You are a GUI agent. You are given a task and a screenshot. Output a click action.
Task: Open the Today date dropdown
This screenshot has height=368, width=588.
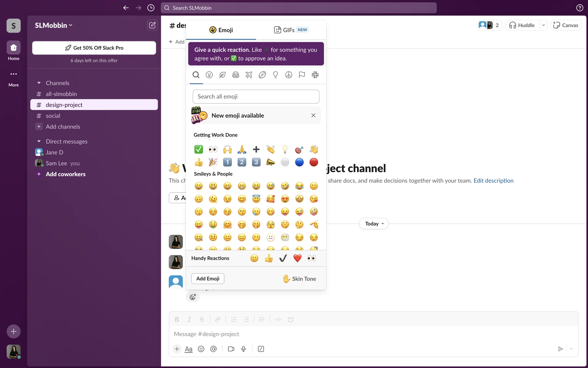[374, 224]
